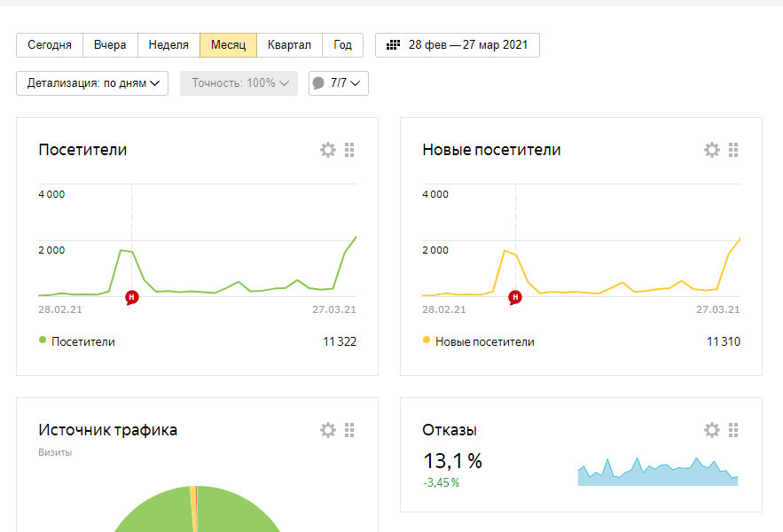Switch to the Неделя period
The height and width of the screenshot is (532, 783).
(x=168, y=45)
